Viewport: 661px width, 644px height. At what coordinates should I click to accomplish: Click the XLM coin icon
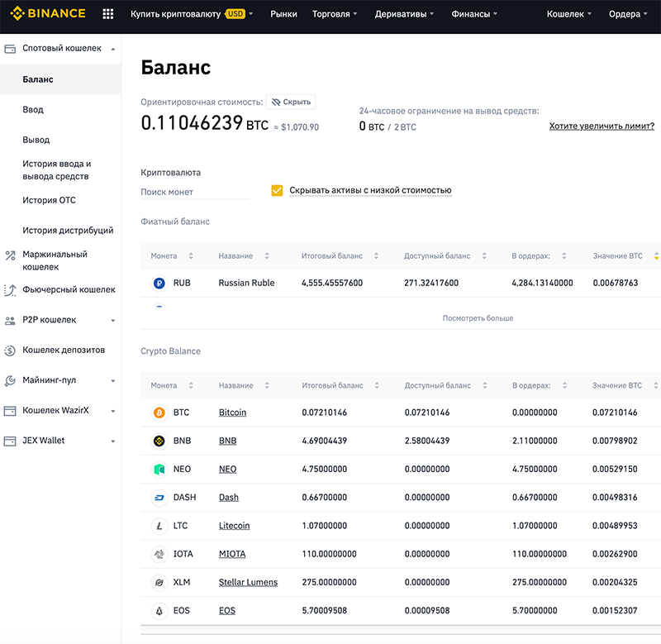tap(159, 583)
